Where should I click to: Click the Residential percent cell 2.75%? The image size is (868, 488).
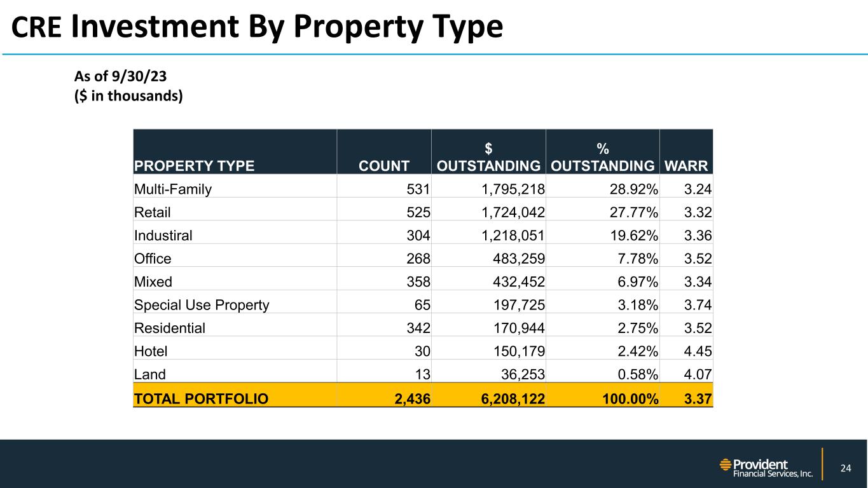[x=636, y=329]
